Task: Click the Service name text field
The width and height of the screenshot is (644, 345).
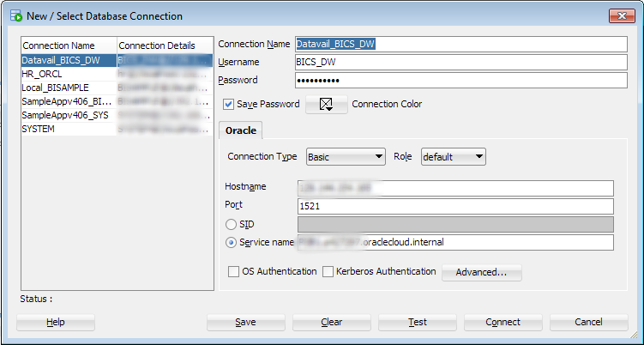Action: [x=455, y=242]
